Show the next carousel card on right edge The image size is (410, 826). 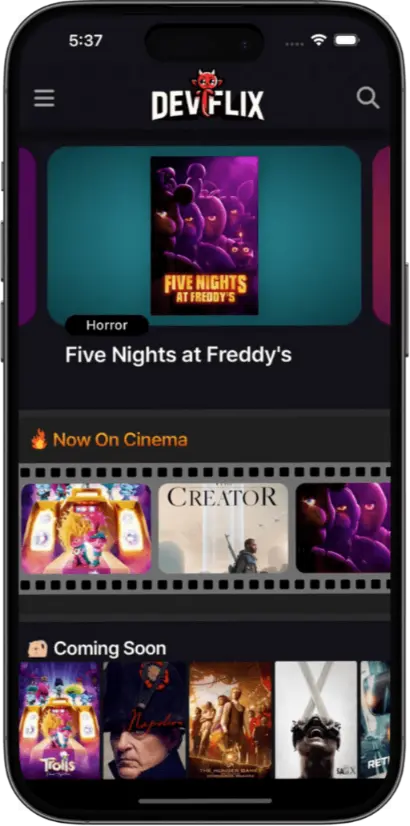tap(382, 235)
